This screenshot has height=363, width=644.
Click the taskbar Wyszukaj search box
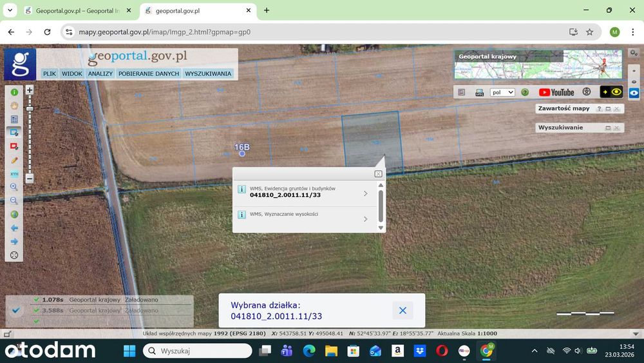click(198, 351)
